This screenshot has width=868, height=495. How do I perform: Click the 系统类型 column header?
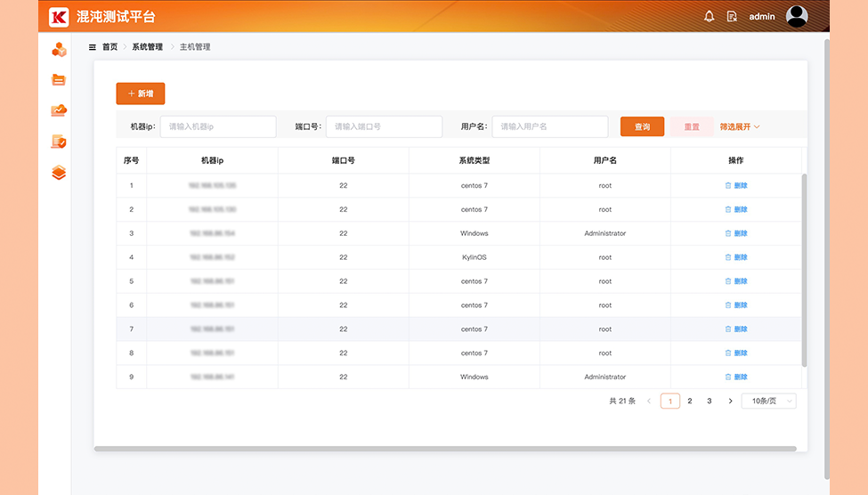point(475,160)
